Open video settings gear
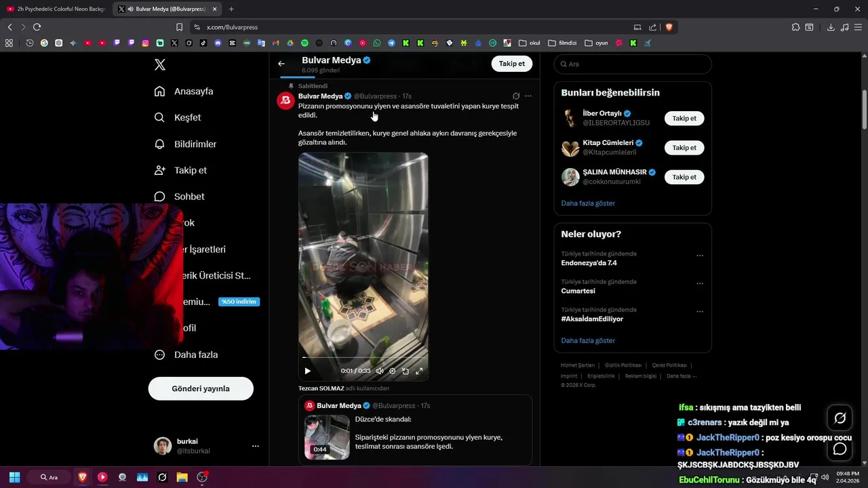This screenshot has width=868, height=488. [392, 371]
